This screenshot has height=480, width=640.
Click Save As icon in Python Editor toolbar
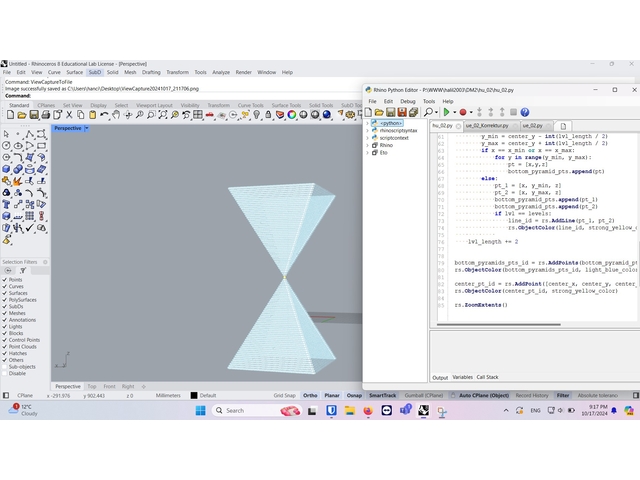pos(402,112)
